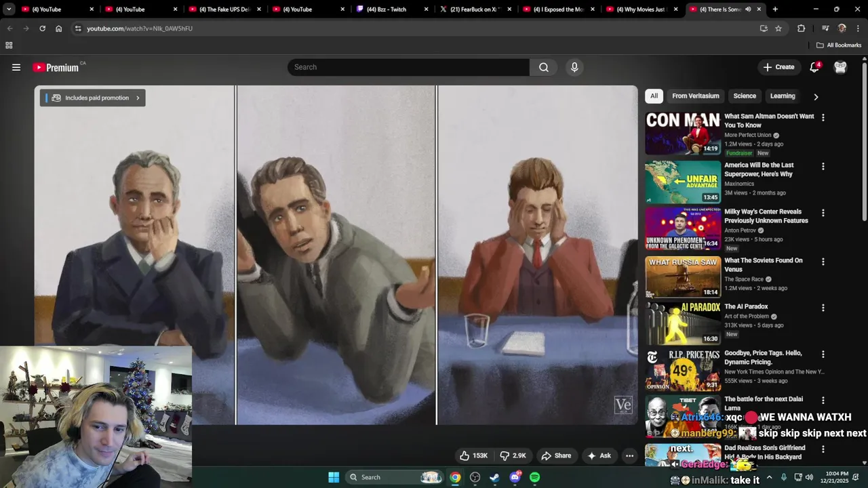Open options for The AI Paradox video
Image resolution: width=868 pixels, height=488 pixels.
coord(823,308)
